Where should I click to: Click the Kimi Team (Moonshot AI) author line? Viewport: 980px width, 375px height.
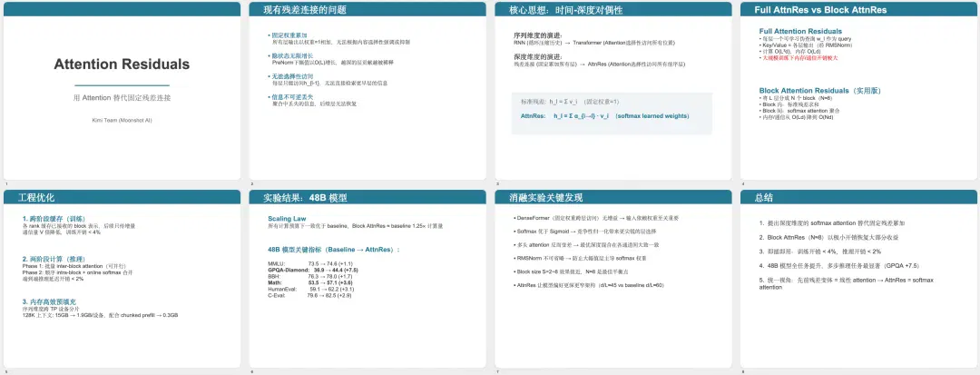pyautogui.click(x=122, y=119)
